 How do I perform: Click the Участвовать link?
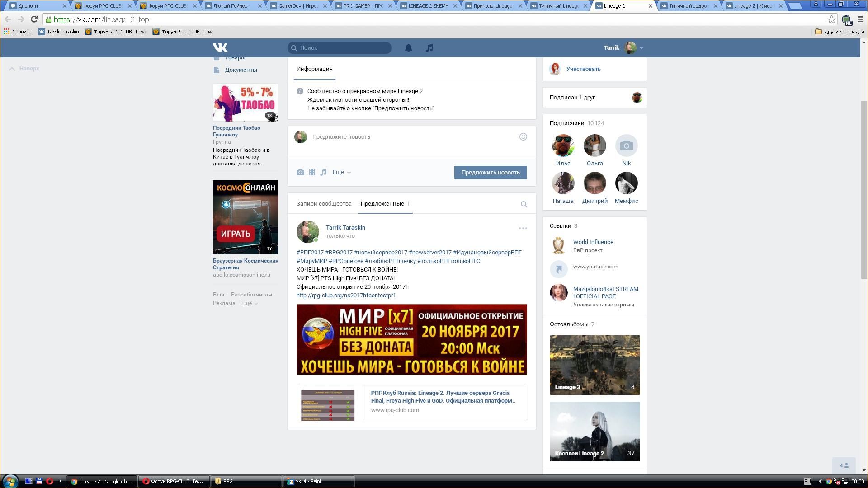pos(583,69)
